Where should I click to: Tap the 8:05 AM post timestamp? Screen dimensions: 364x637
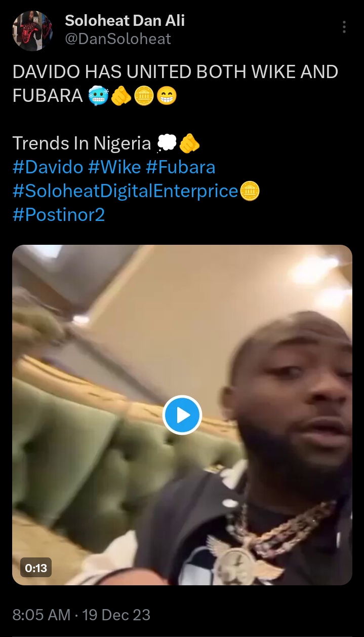tap(41, 615)
